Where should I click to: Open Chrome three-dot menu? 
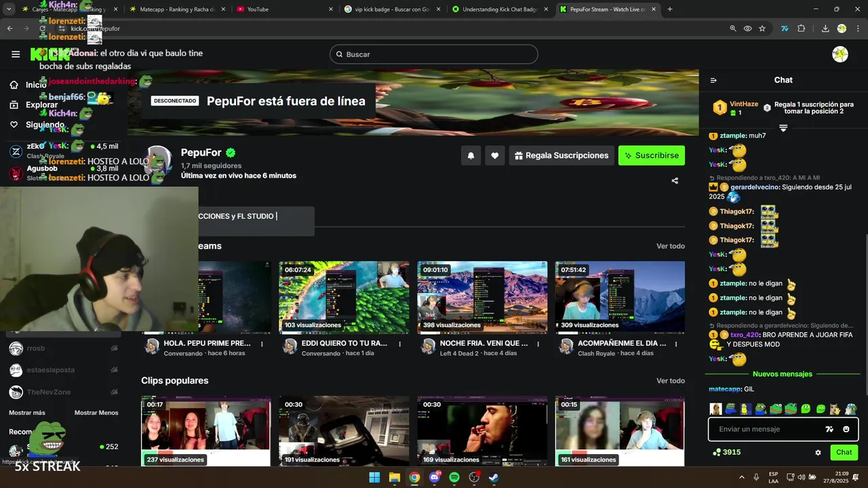point(856,28)
